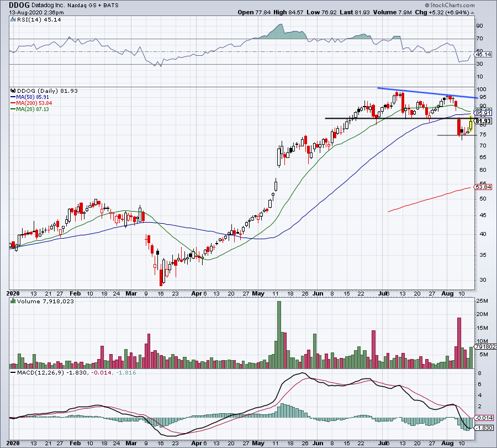Click the 13-Aug-2020 2:36pm timestamp
The height and width of the screenshot is (448, 497).
[x=36, y=13]
